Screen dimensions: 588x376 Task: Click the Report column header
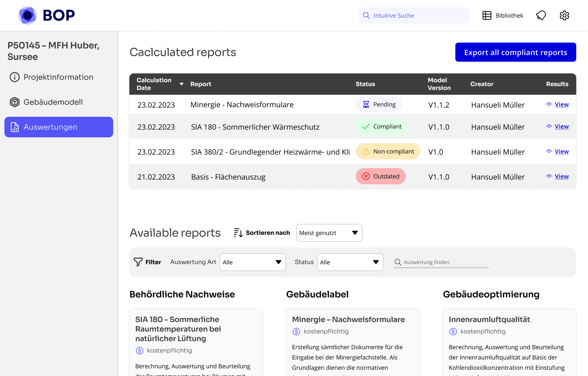(201, 84)
